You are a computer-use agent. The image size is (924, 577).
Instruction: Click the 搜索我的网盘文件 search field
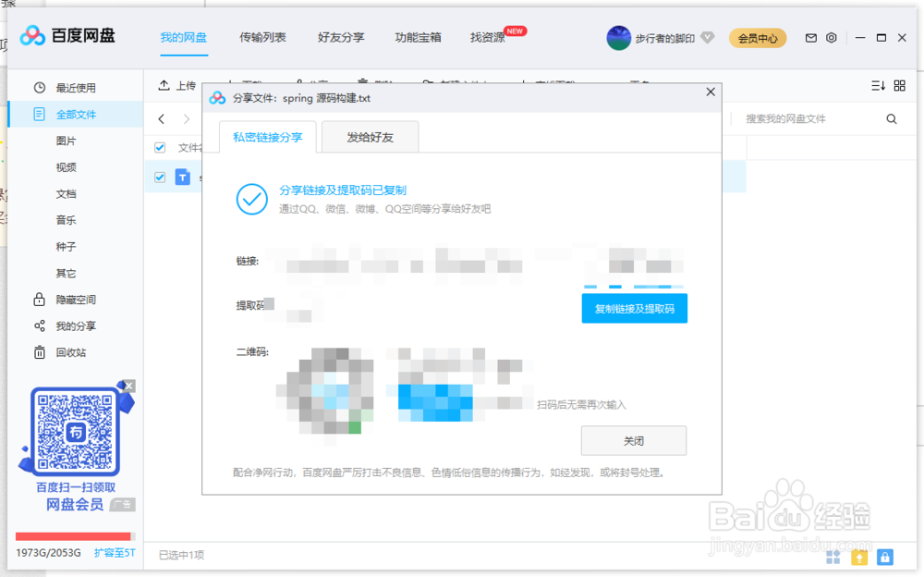coord(810,119)
